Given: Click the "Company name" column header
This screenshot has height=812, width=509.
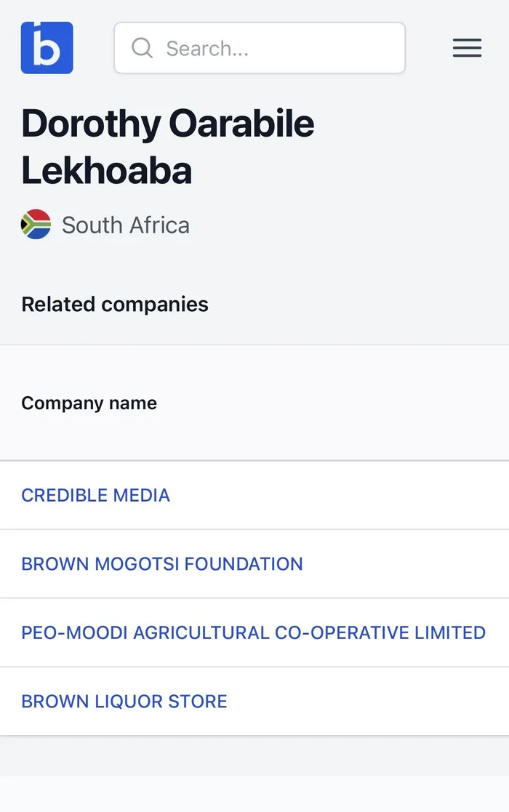Looking at the screenshot, I should [x=89, y=403].
